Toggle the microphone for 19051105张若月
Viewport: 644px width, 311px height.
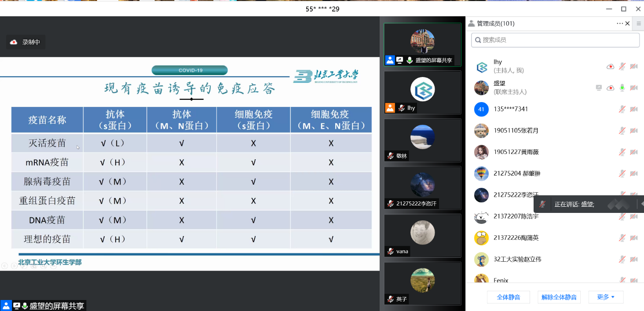[622, 131]
